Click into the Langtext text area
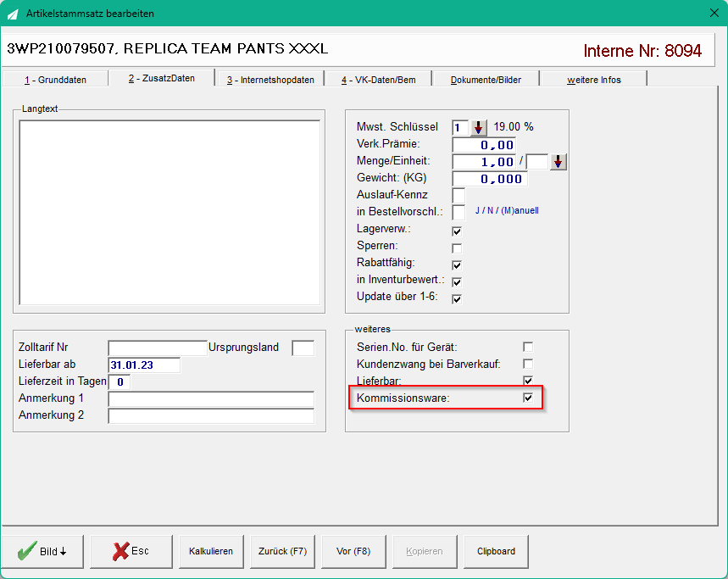Image resolution: width=728 pixels, height=579 pixels. [169, 212]
